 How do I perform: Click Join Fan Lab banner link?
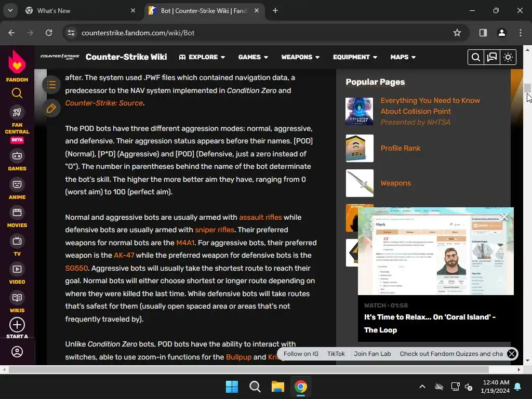click(372, 354)
